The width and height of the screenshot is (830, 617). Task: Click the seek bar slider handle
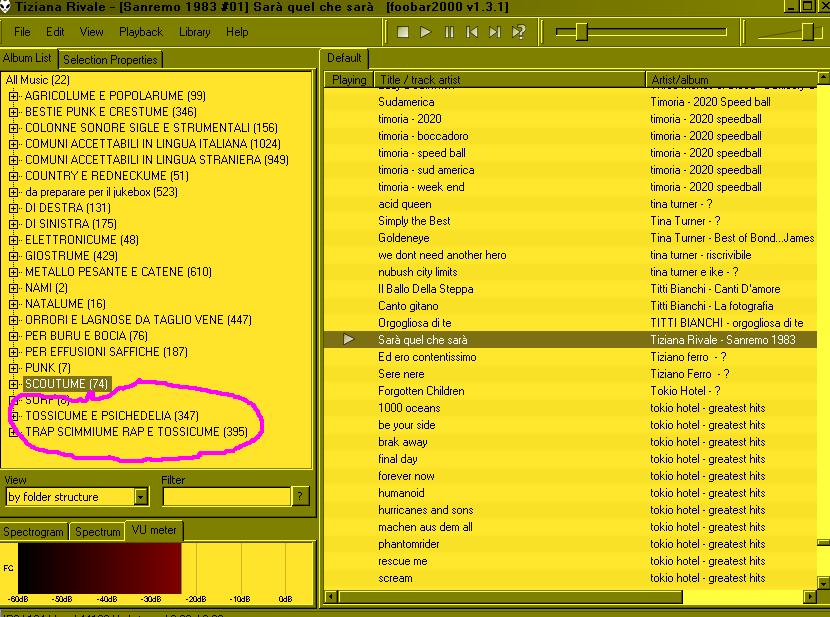click(582, 32)
